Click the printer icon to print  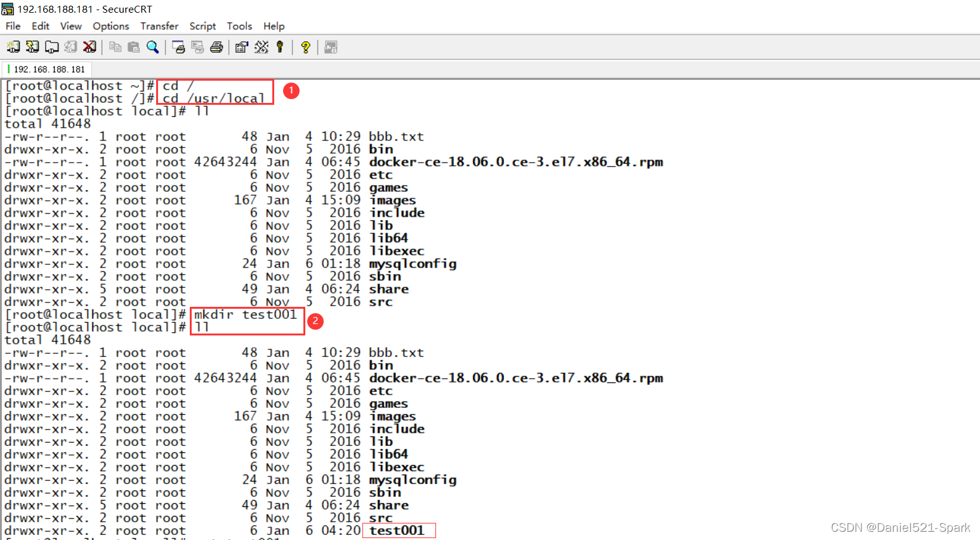(216, 47)
